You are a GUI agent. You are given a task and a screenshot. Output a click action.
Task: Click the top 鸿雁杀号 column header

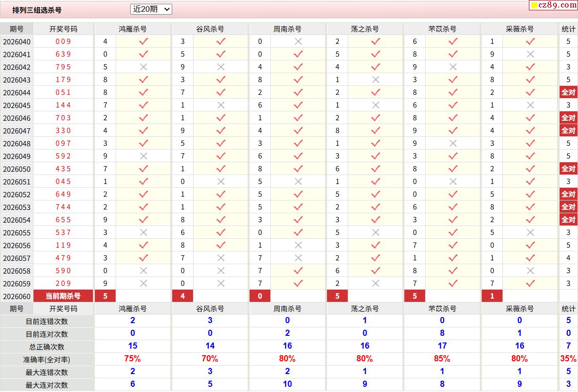[133, 29]
